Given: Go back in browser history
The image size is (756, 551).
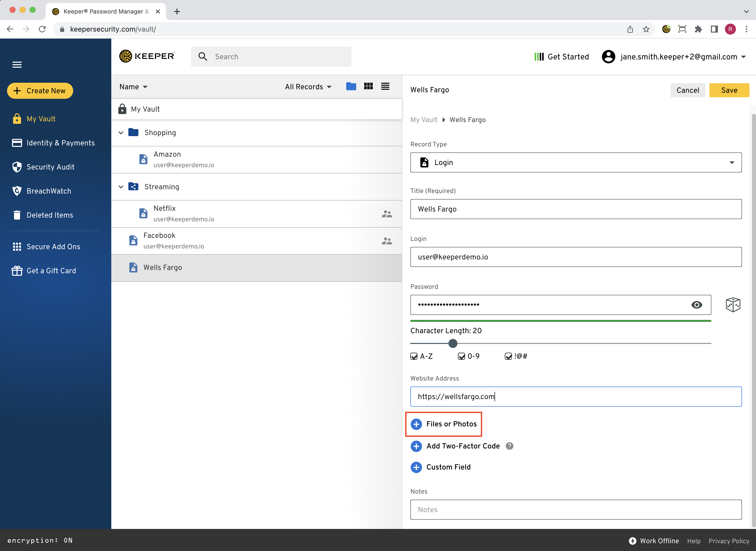Looking at the screenshot, I should 10,29.
